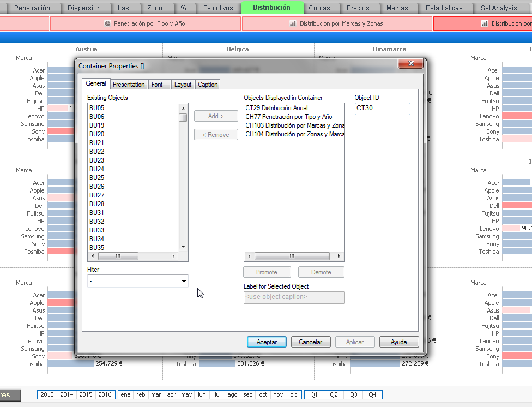This screenshot has width=532, height=407.
Task: Select month jun in the month filter
Action: coord(202,394)
